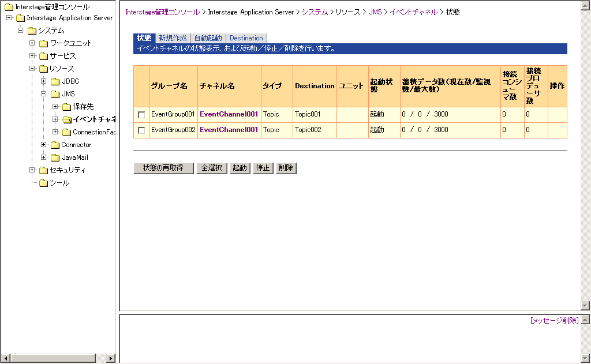
Task: Select the ツール tree item label
Action: [x=59, y=183]
